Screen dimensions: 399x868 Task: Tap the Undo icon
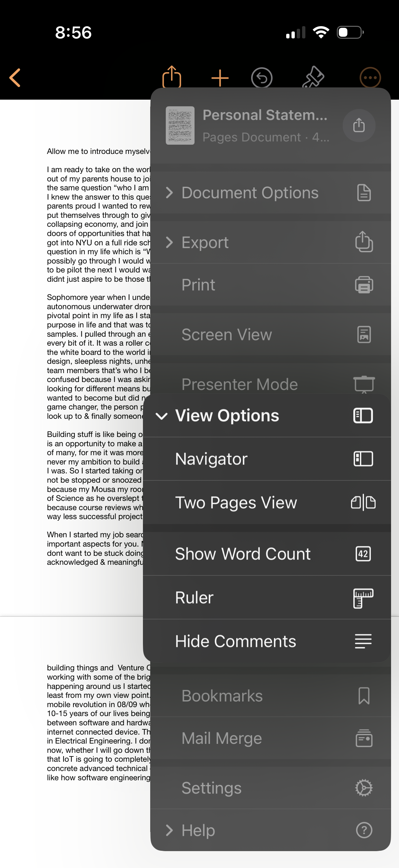coord(262,78)
